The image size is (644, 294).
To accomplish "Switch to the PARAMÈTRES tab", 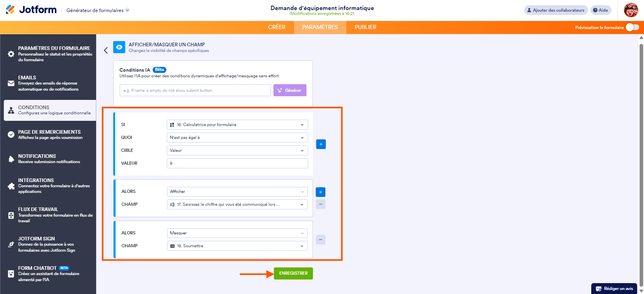I will [x=320, y=27].
